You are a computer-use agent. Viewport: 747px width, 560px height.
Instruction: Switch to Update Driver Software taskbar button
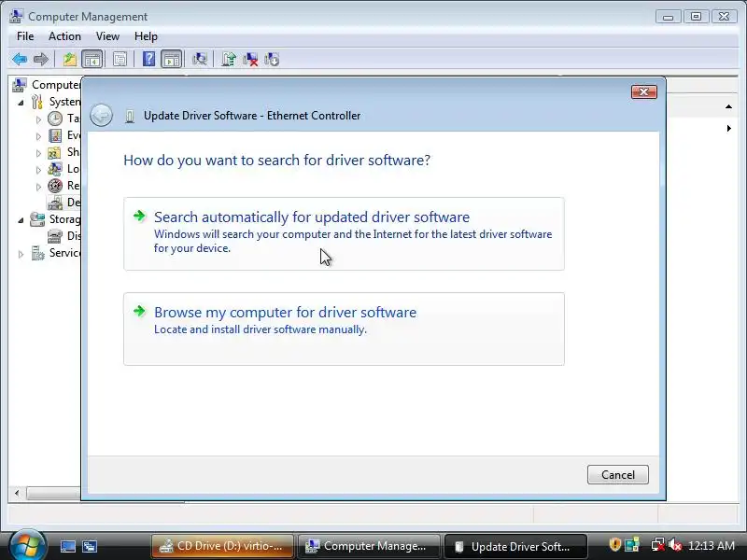(515, 546)
